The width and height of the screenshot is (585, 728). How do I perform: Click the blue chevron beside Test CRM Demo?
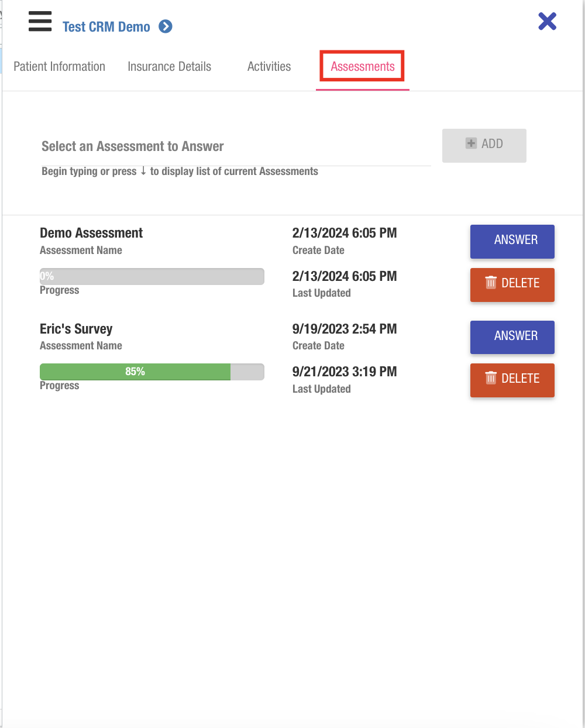[166, 26]
